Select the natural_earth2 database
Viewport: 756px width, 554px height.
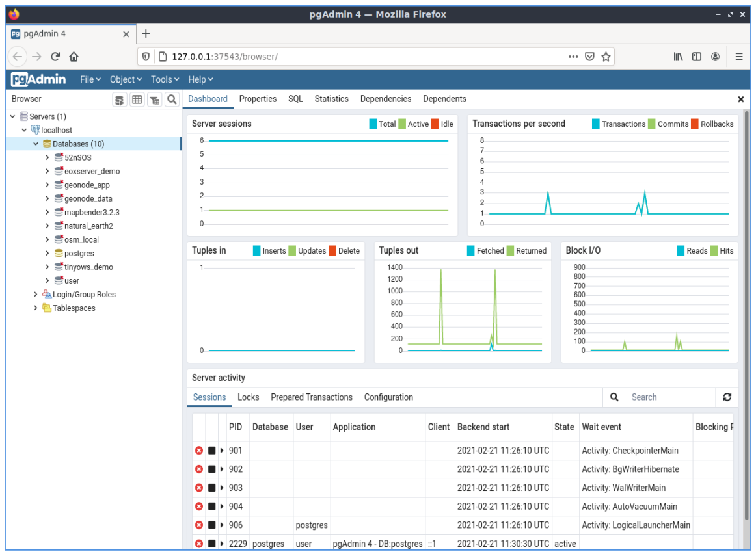click(88, 226)
